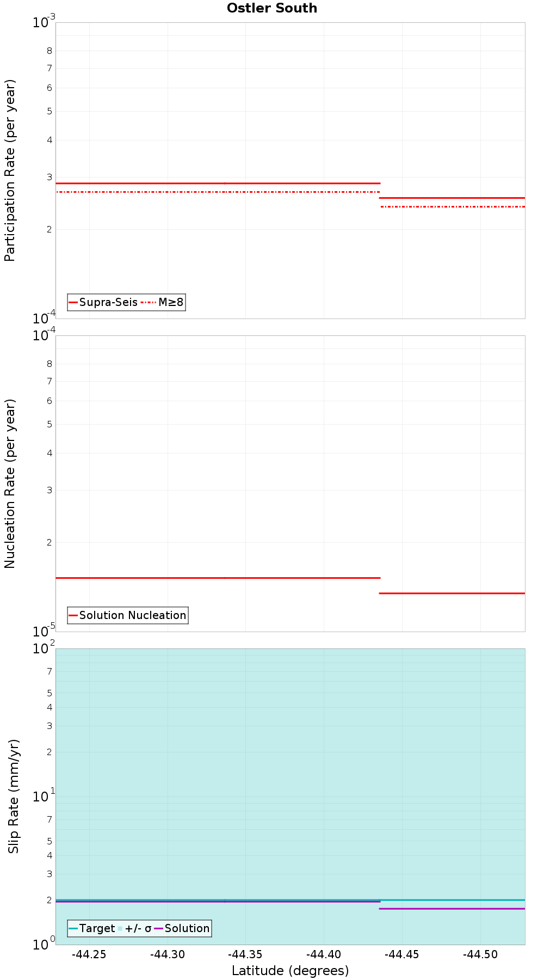544x980 pixels.
Task: Click the Solution Nucleation legend entry
Action: point(133,615)
